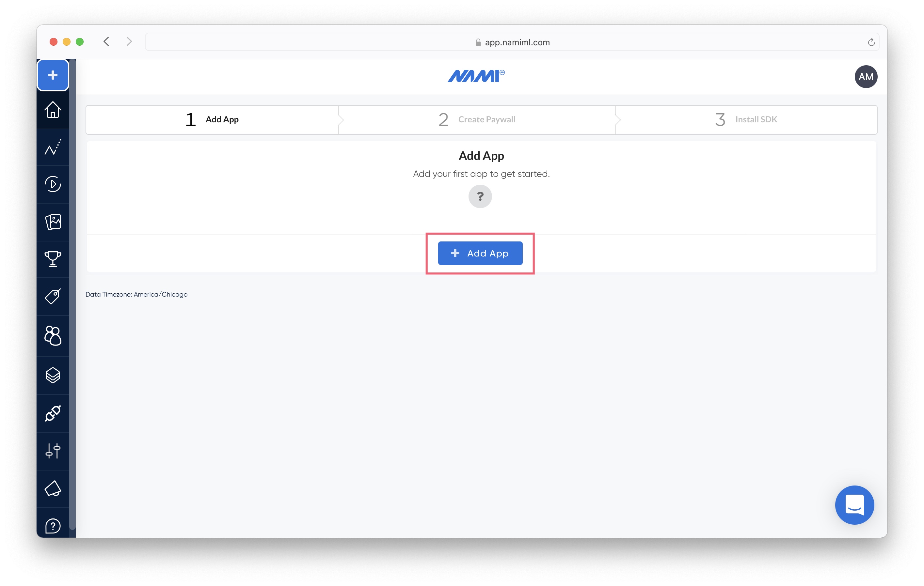Open the paywall images icon
924x586 pixels.
point(53,222)
